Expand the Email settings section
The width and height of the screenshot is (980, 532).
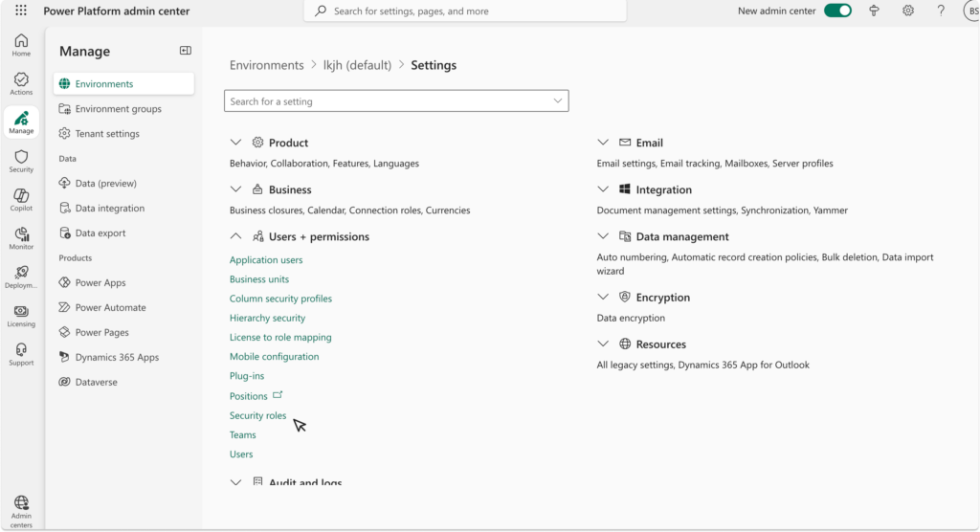coord(603,143)
